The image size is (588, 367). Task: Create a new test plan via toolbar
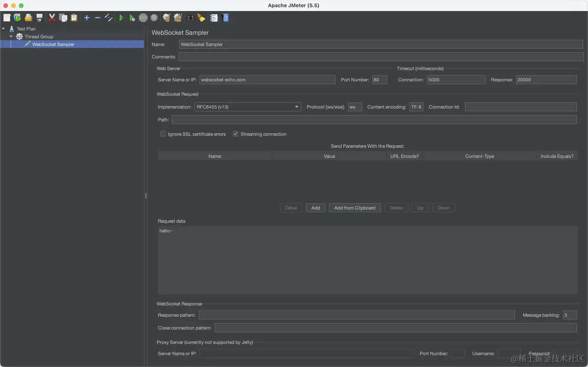(x=6, y=18)
